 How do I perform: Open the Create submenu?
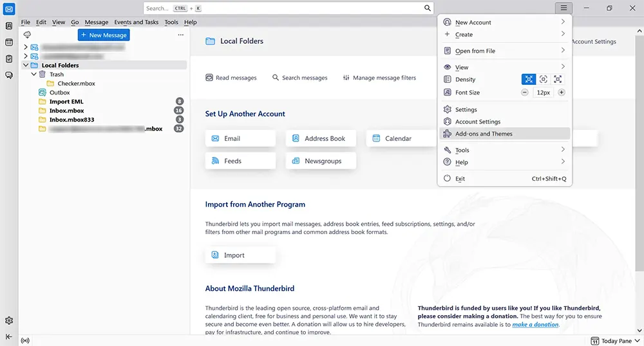click(504, 35)
